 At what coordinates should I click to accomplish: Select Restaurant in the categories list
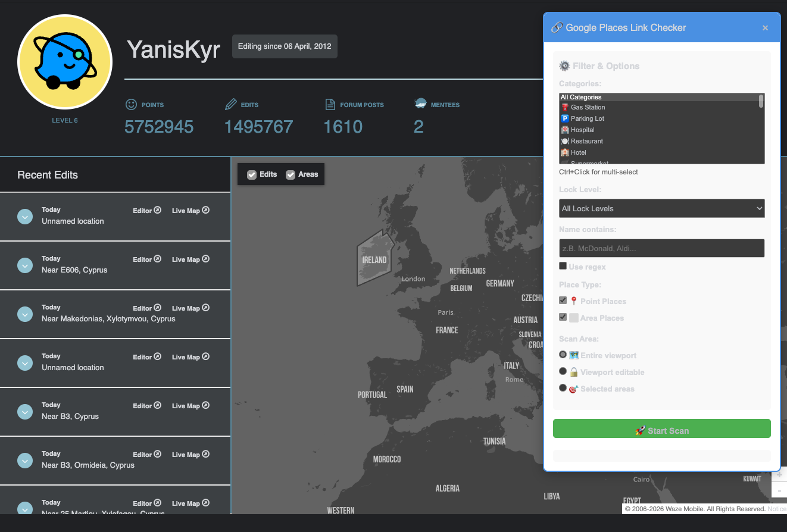(x=586, y=142)
